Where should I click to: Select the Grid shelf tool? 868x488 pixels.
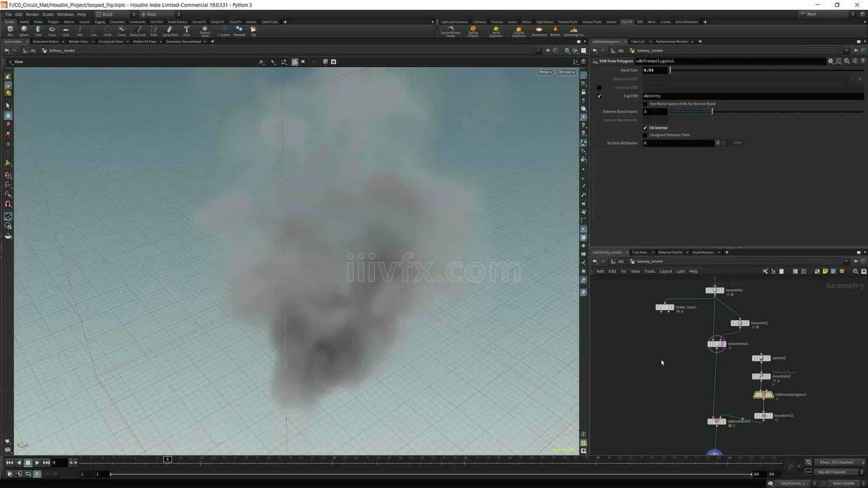[x=66, y=31]
